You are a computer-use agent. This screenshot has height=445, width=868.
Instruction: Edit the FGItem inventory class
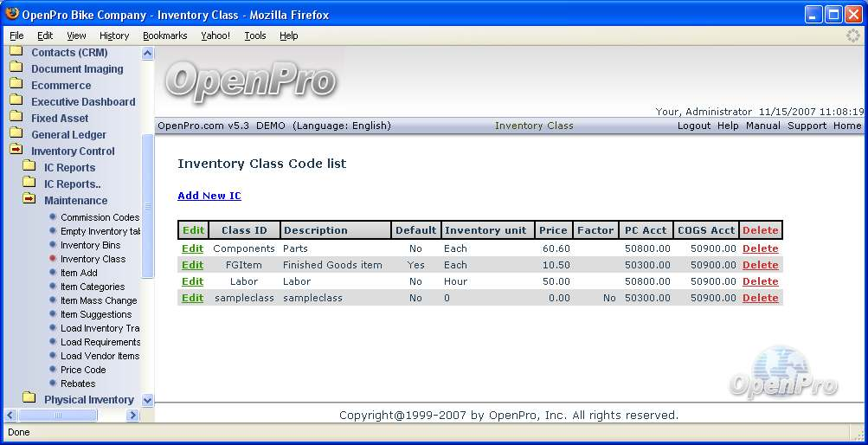point(192,265)
